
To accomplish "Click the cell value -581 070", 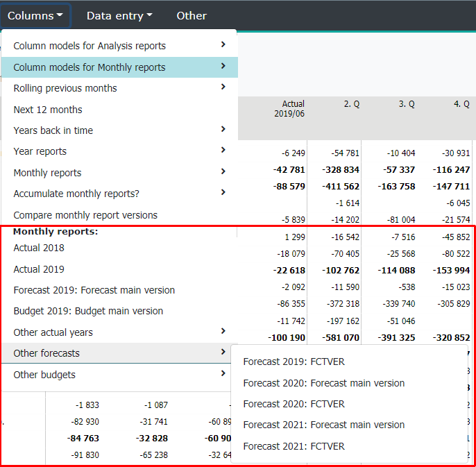I will click(x=341, y=337).
